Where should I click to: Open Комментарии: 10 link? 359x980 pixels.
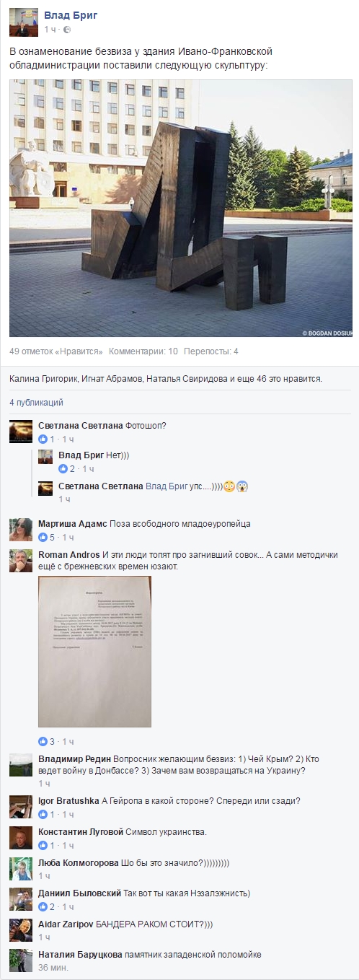143,351
